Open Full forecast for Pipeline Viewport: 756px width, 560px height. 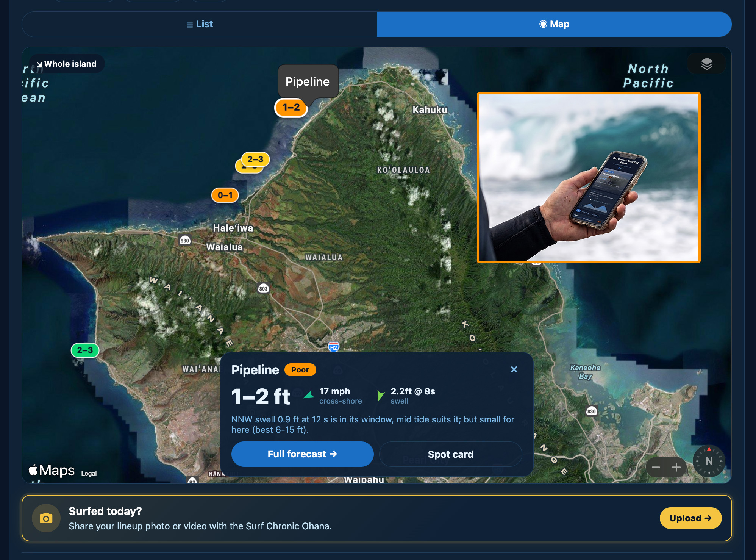coord(302,454)
